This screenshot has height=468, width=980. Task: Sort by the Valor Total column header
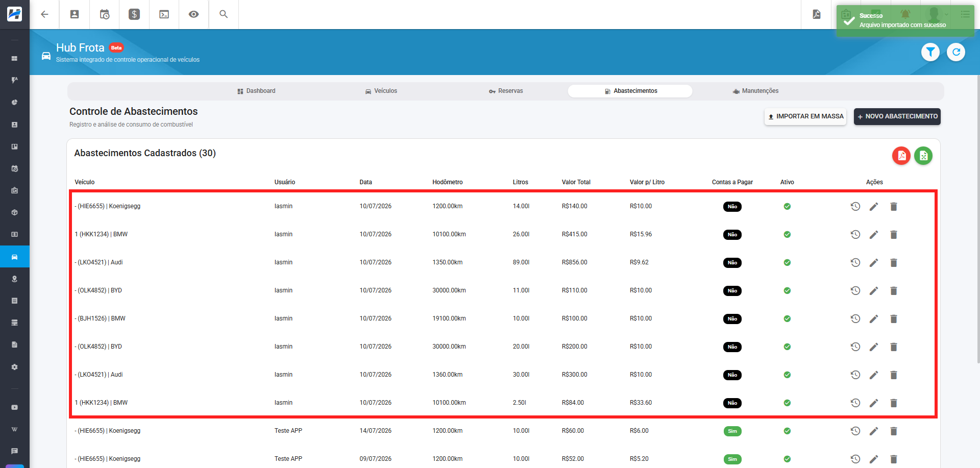(x=576, y=182)
